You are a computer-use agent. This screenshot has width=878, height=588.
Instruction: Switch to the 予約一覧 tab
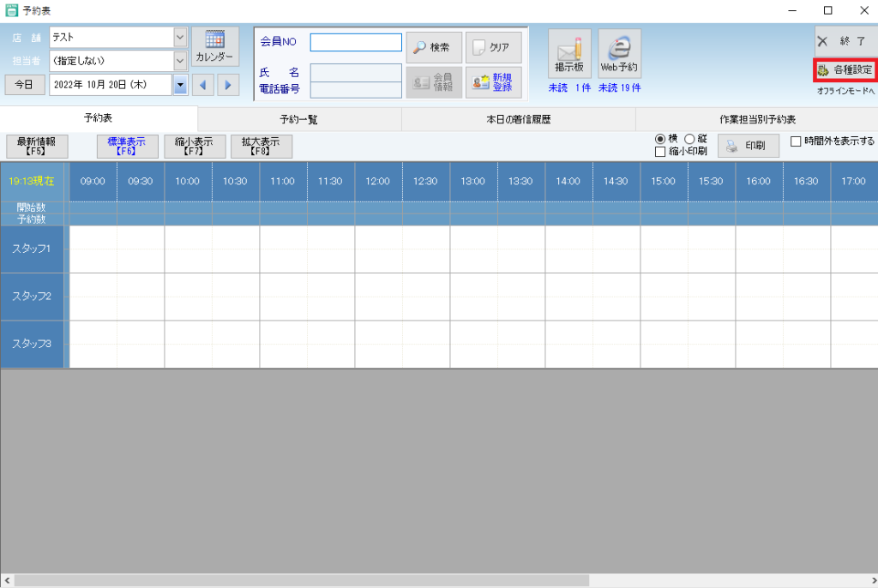tap(298, 119)
